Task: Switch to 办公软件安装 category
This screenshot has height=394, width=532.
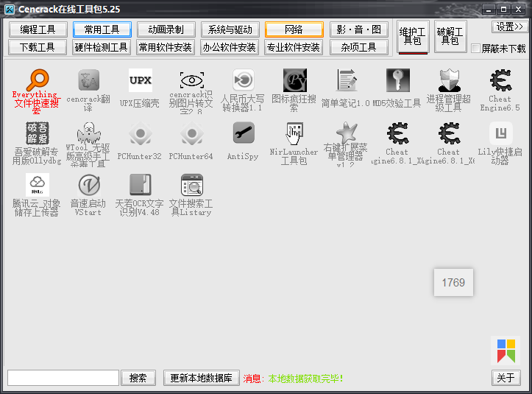Action: tap(230, 47)
